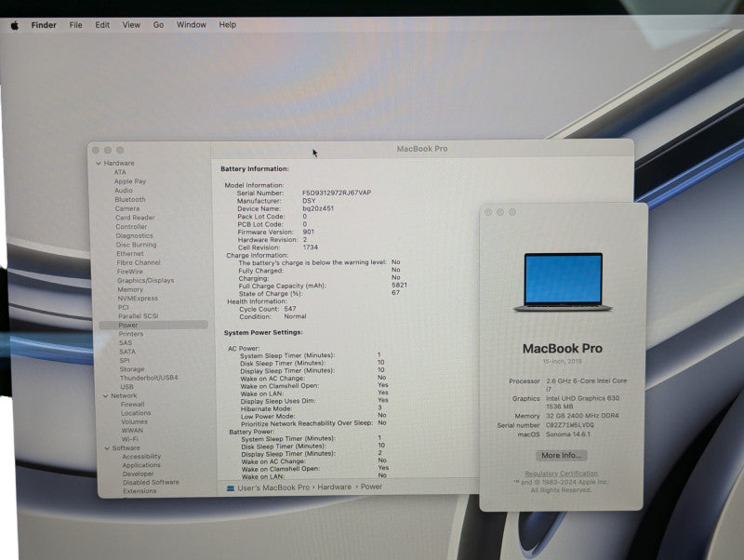
Task: Select Ethernet in the sidebar
Action: (130, 253)
